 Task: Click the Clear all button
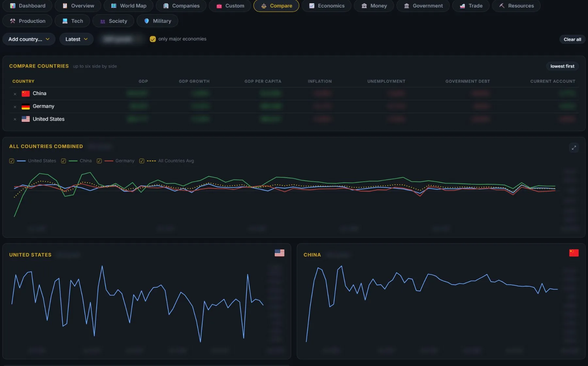click(572, 39)
